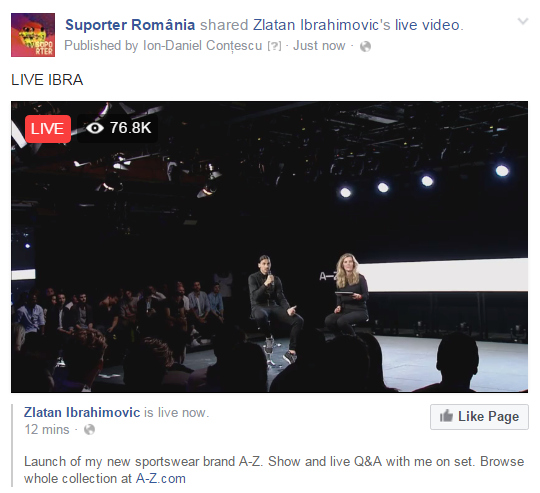The width and height of the screenshot is (540, 493).
Task: Click the 76.8K viewer count
Action: click(x=131, y=128)
